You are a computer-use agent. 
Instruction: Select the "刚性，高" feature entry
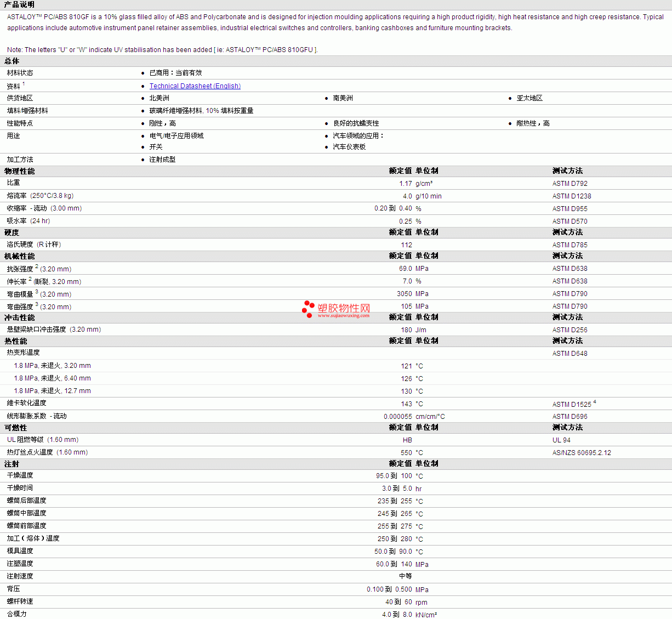click(x=162, y=123)
